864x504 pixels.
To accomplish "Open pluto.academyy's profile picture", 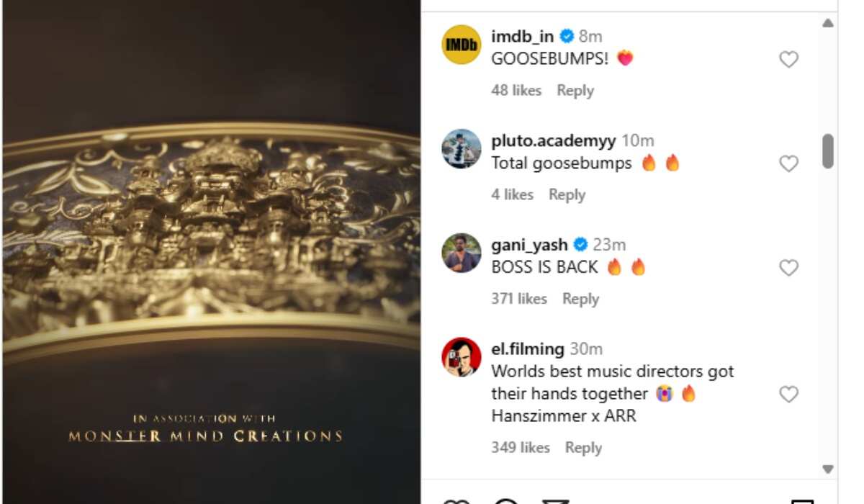I will [x=461, y=149].
